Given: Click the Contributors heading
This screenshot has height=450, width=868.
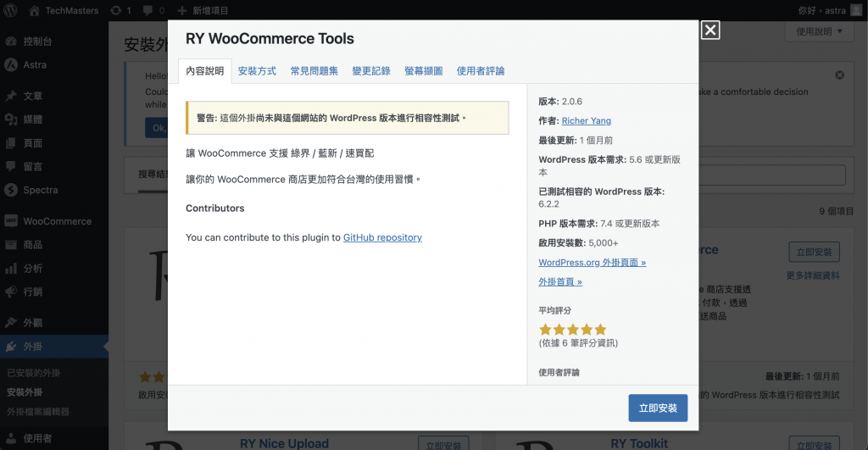Looking at the screenshot, I should coord(214,208).
